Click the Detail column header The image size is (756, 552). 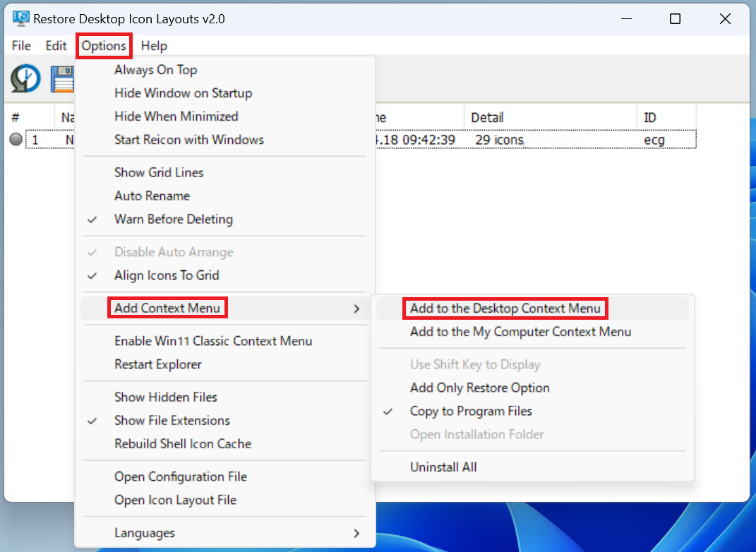coord(551,118)
